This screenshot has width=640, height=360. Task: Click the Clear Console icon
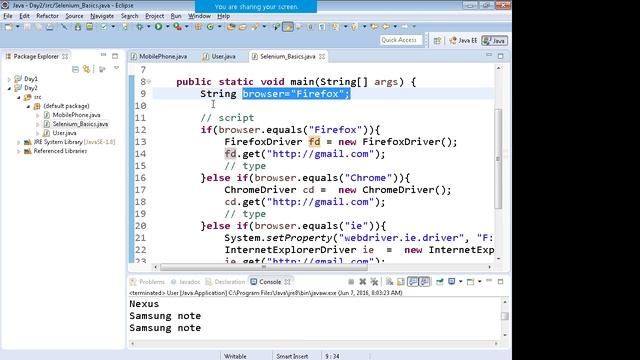pyautogui.click(x=389, y=282)
